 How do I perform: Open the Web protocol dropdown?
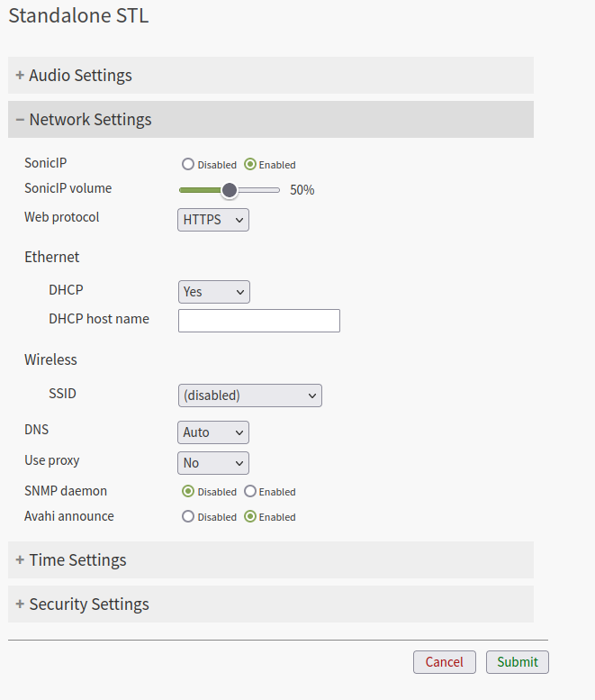(213, 220)
